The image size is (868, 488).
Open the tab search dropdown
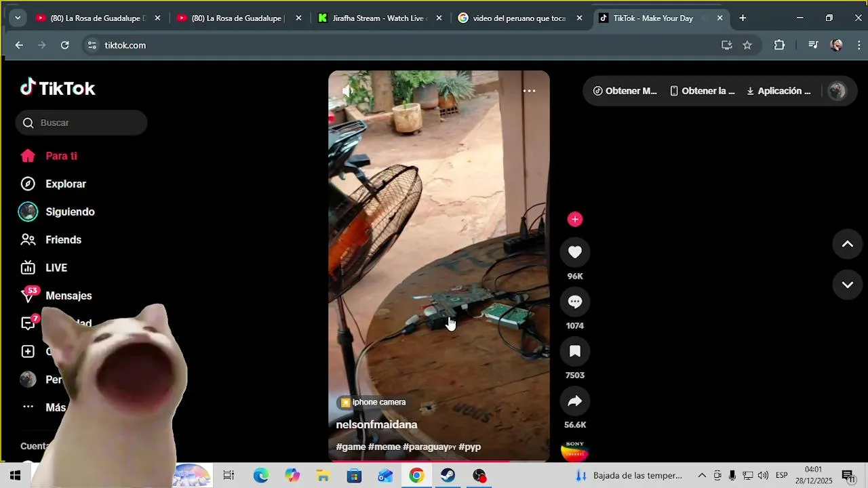point(18,18)
